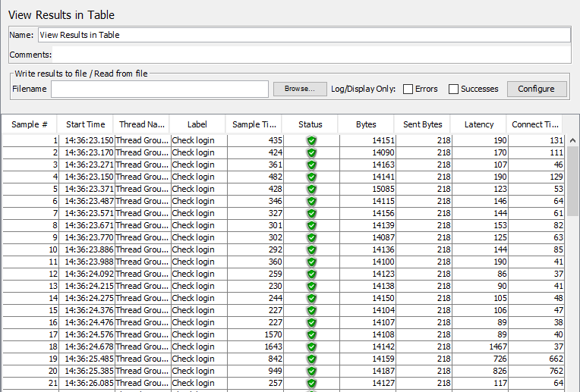Click the Browse... button
580x392 pixels.
(300, 89)
